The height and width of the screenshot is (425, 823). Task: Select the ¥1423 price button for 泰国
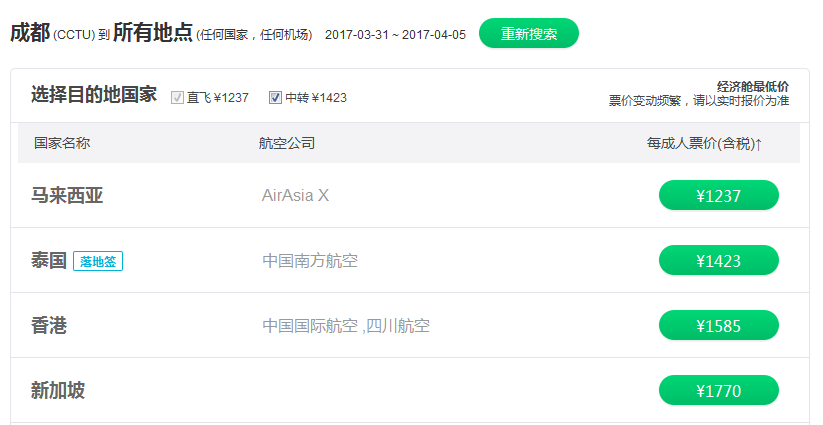point(718,261)
